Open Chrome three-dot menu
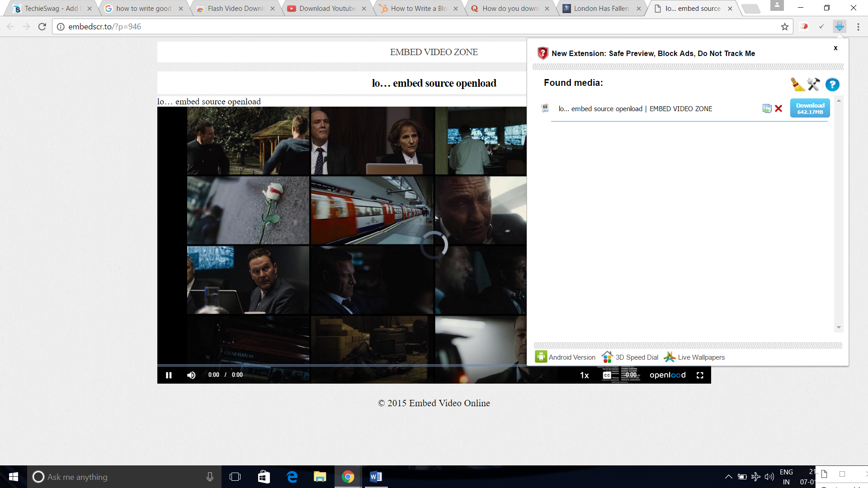 coord(858,27)
